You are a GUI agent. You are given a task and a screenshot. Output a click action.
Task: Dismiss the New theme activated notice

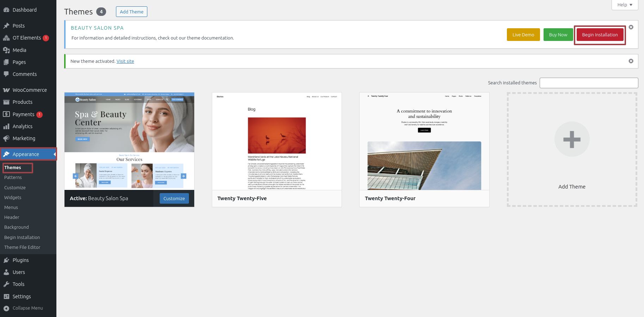click(631, 61)
